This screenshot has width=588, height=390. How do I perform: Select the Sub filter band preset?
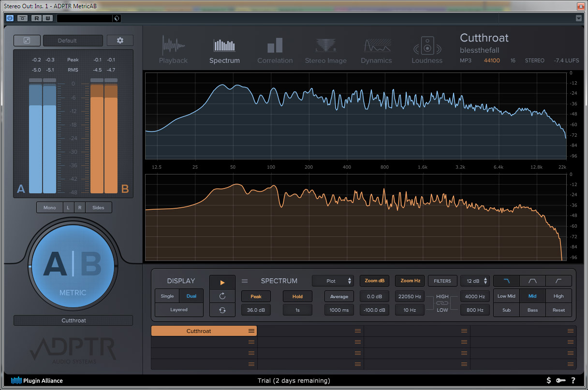pos(506,310)
